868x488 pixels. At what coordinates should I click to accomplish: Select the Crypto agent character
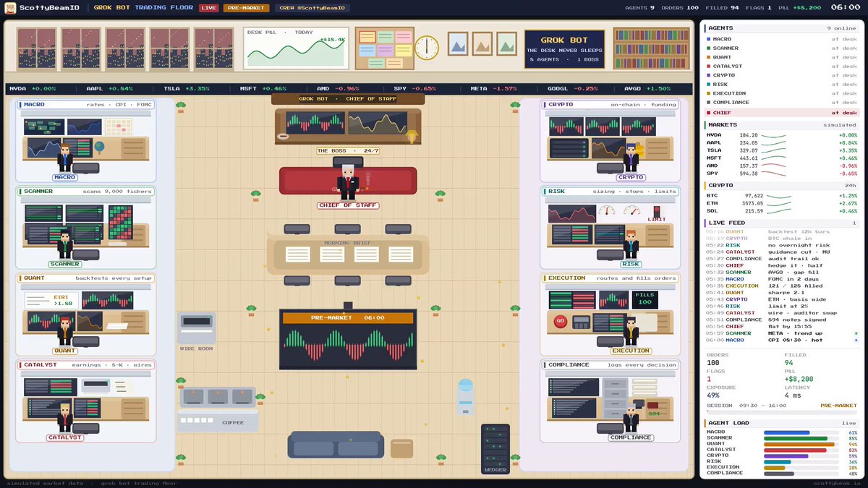click(x=631, y=158)
